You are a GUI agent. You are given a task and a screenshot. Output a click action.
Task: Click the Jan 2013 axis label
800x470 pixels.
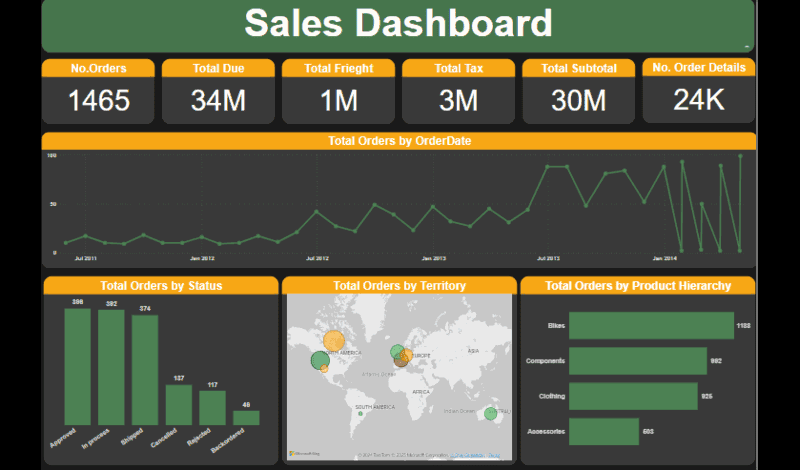(434, 259)
